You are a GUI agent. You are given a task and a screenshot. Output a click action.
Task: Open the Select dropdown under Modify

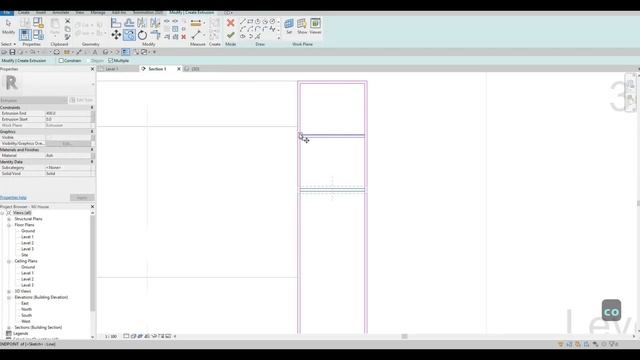(x=9, y=44)
